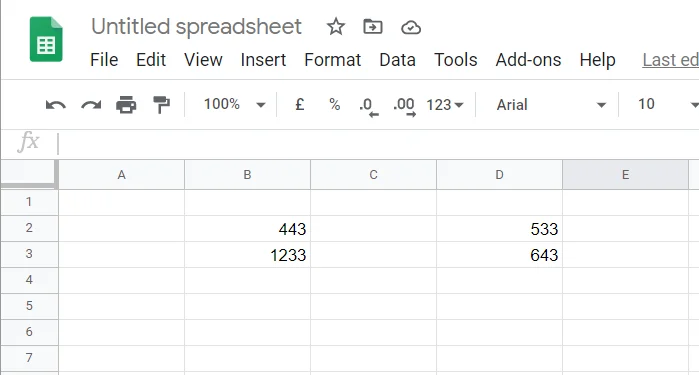Select row 4 header
Image resolution: width=699 pixels, height=375 pixels.
[x=29, y=280]
